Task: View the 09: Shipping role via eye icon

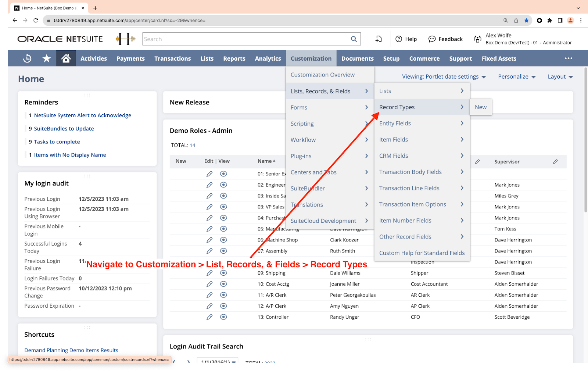Action: 223,273
